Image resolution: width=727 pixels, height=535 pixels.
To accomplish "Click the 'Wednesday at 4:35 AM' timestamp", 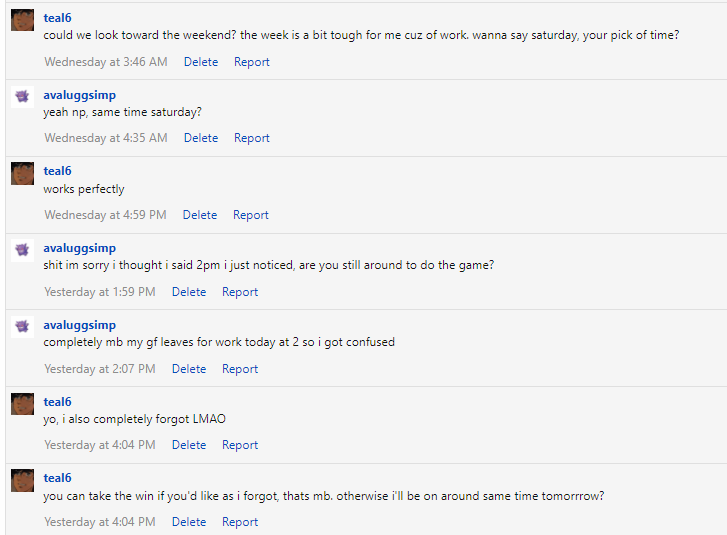I will [x=106, y=138].
